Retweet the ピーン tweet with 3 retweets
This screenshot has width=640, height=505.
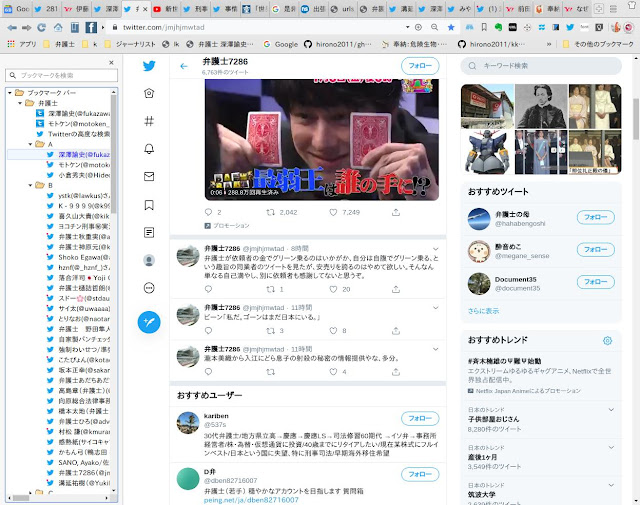pyautogui.click(x=270, y=331)
